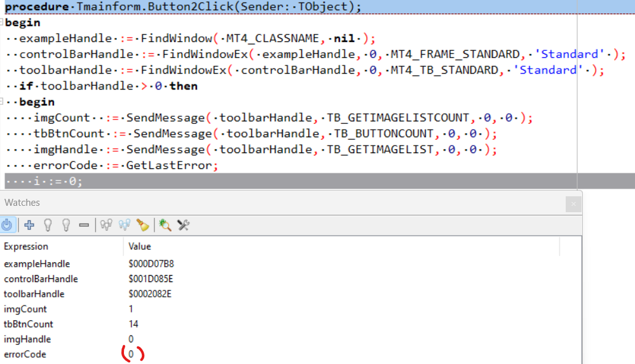The height and width of the screenshot is (364, 635).
Task: Collapse the procedure's first begin block fold marker
Action: tap(2, 23)
